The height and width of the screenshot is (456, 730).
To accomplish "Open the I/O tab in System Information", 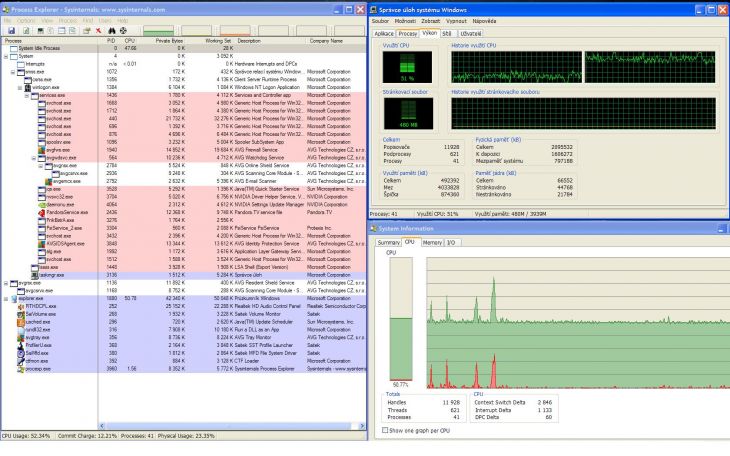I will pos(451,243).
